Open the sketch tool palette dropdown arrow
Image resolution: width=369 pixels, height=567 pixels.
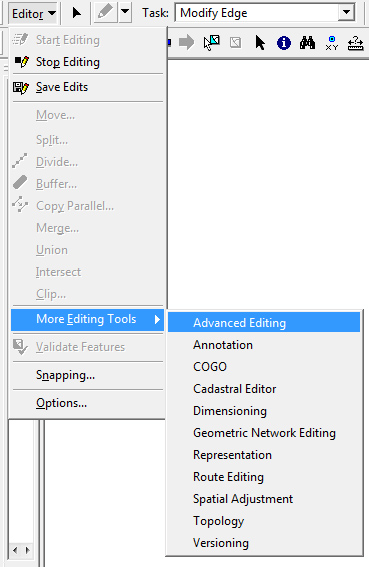click(125, 12)
